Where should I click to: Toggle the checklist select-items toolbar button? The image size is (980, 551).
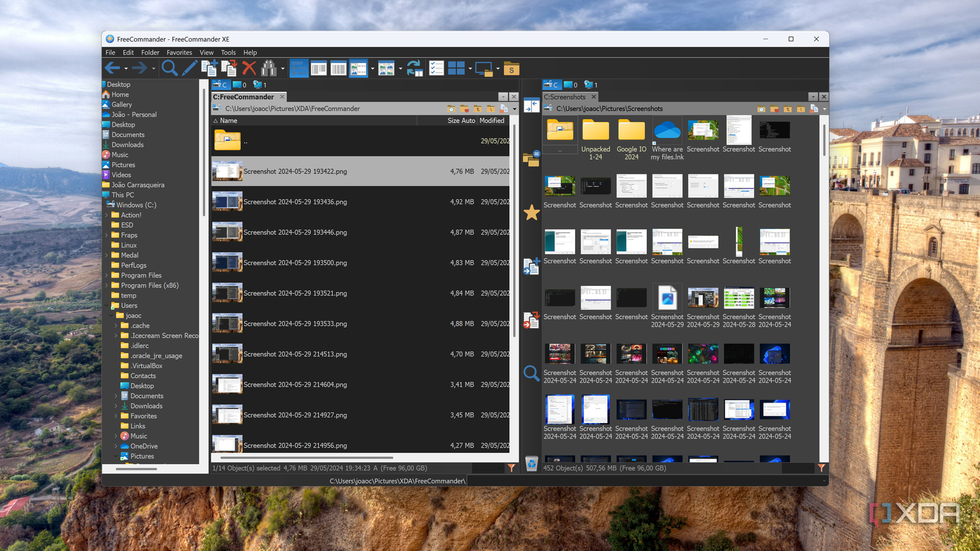436,69
